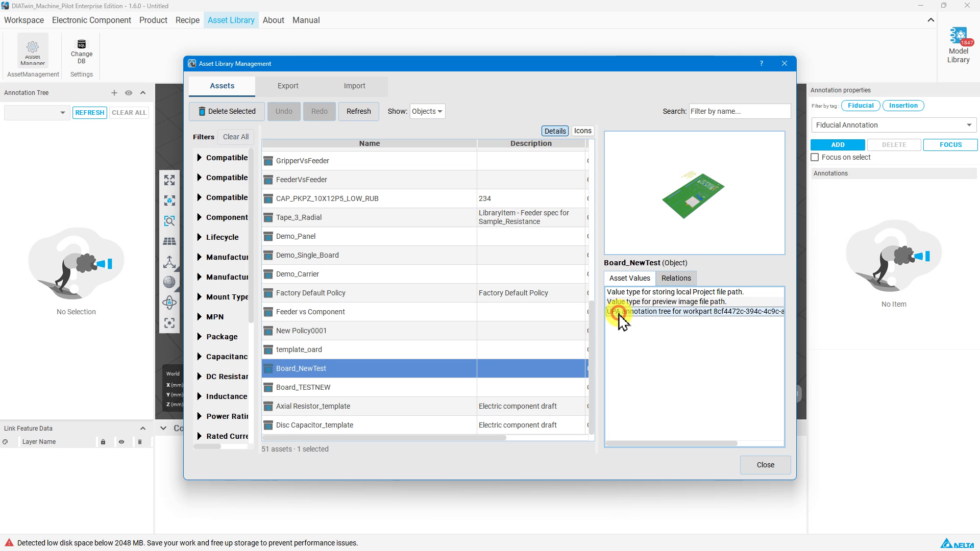Click the grid view viewport icon
The width and height of the screenshot is (980, 551).
169,241
